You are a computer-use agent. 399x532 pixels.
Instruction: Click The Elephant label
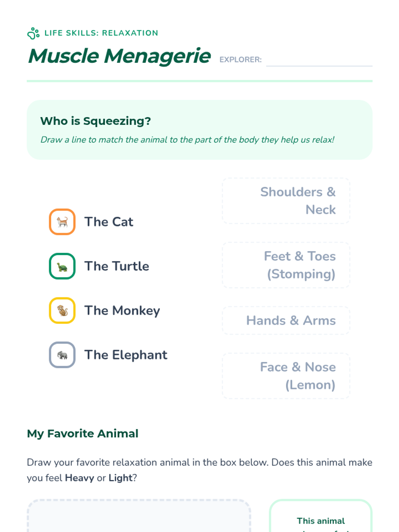click(126, 355)
